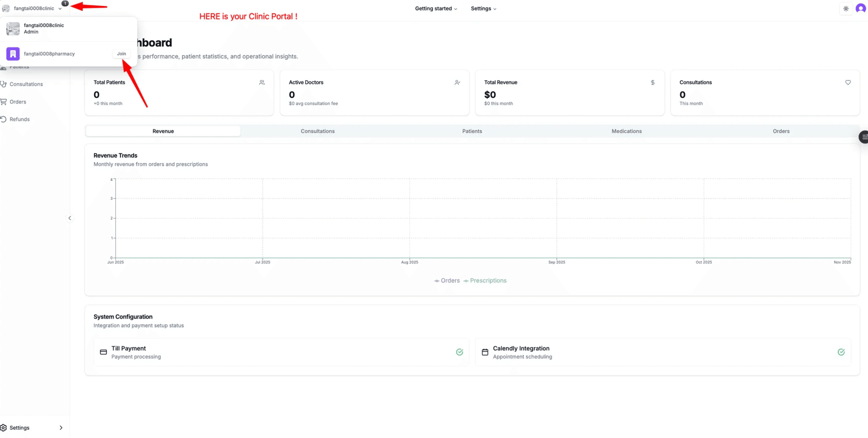
Task: Collapse the fangtai0008clinic organization switcher
Action: coord(34,8)
